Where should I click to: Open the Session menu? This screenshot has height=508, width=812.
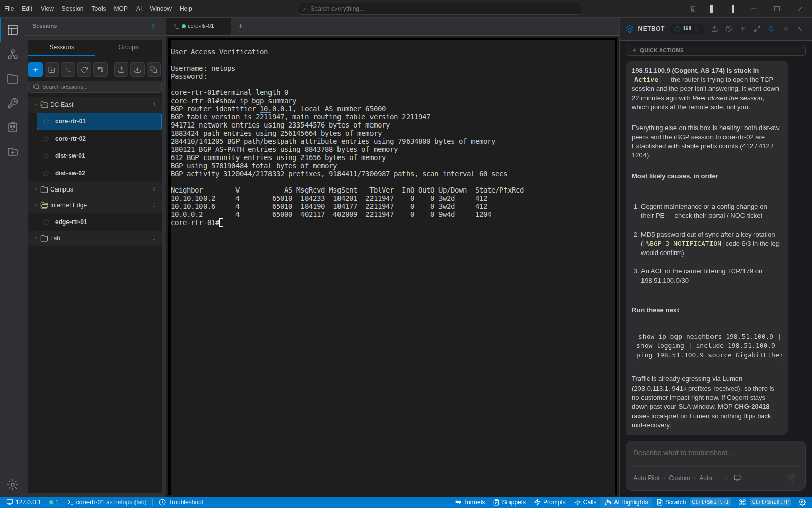pos(73,9)
